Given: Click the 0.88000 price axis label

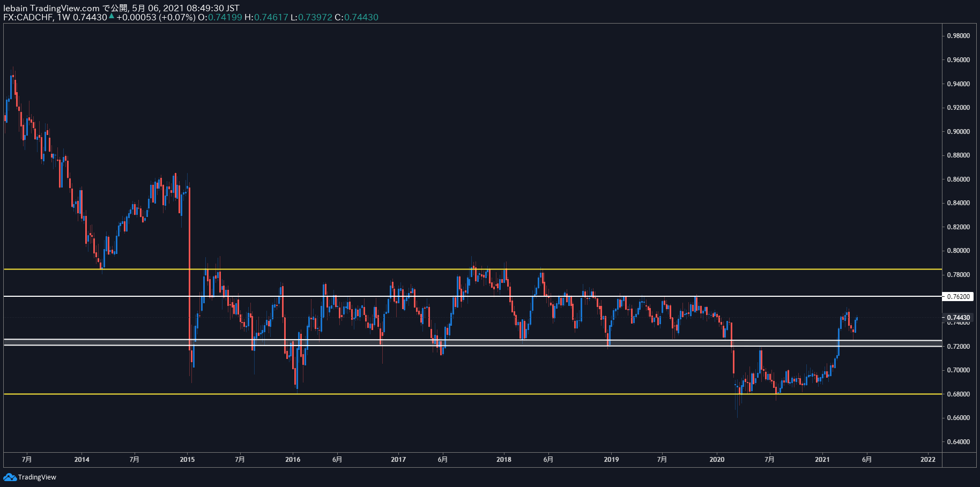Looking at the screenshot, I should pos(958,155).
